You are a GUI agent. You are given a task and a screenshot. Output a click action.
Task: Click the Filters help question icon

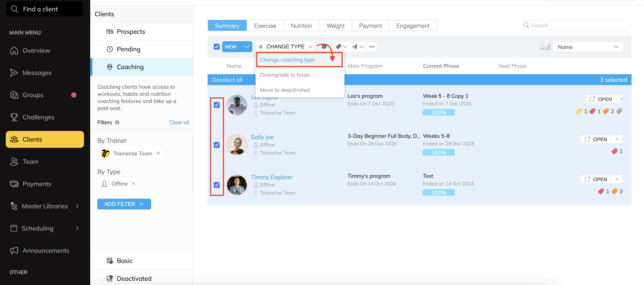tap(117, 122)
